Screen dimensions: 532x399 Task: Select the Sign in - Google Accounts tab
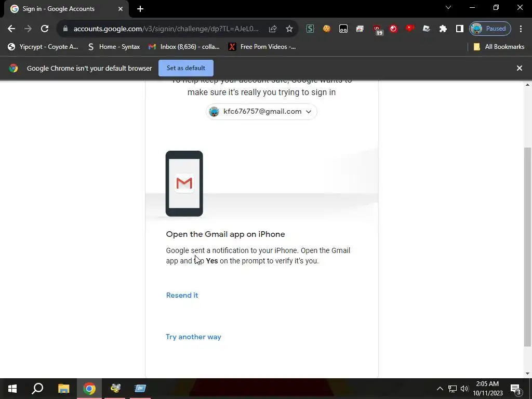tap(66, 9)
